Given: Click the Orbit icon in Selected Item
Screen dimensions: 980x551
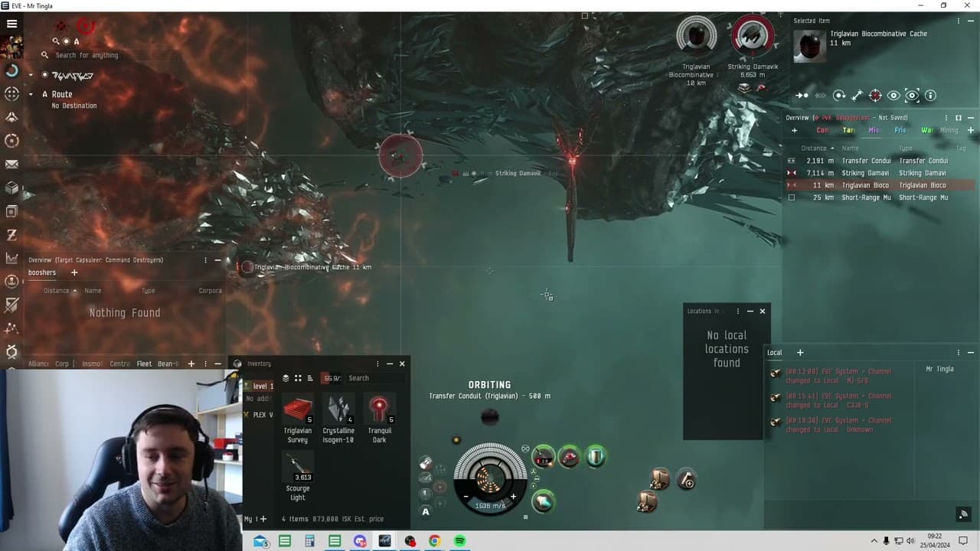Looking at the screenshot, I should tap(839, 96).
